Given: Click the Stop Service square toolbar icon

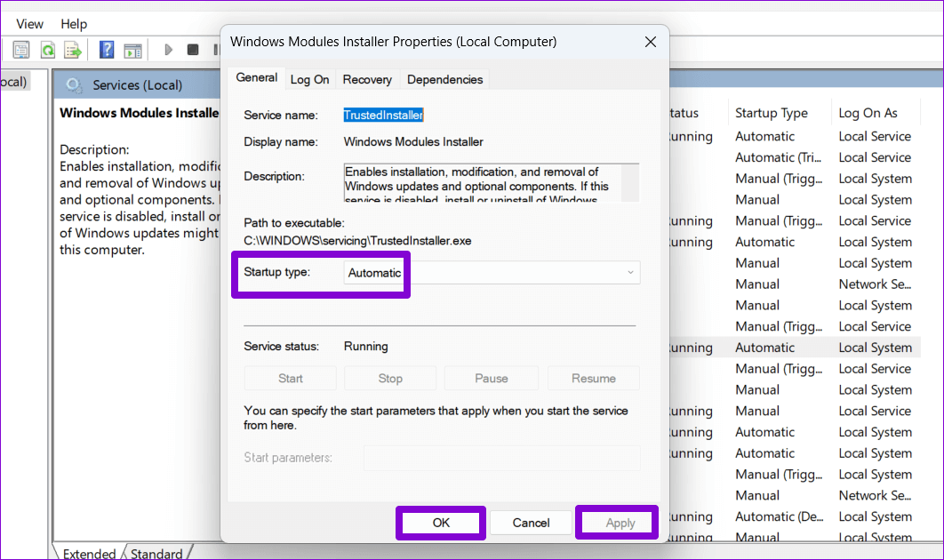Looking at the screenshot, I should 193,50.
